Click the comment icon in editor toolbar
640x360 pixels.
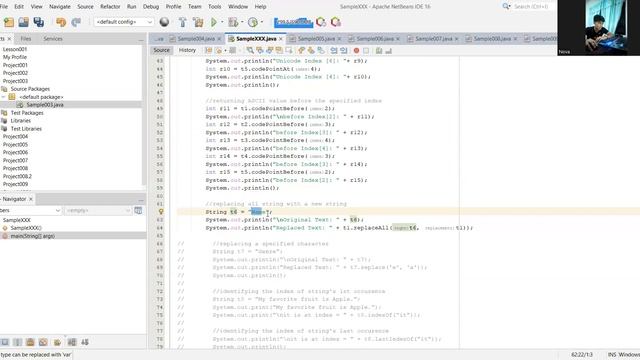click(x=379, y=51)
